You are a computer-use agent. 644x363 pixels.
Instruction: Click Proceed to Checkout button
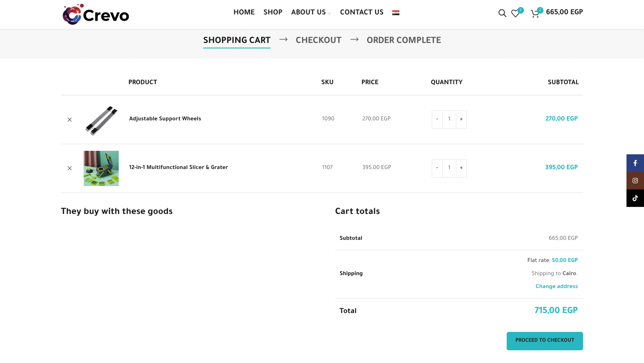coord(545,341)
